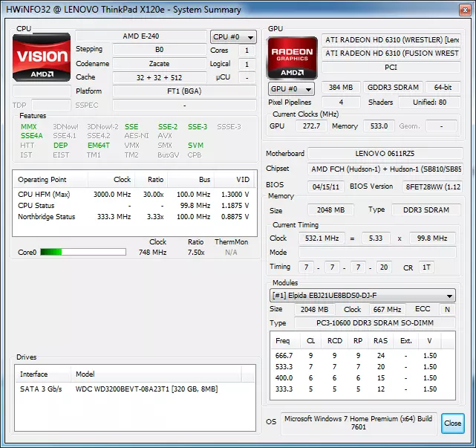
Task: Click the RAS column header
Action: click(x=380, y=341)
